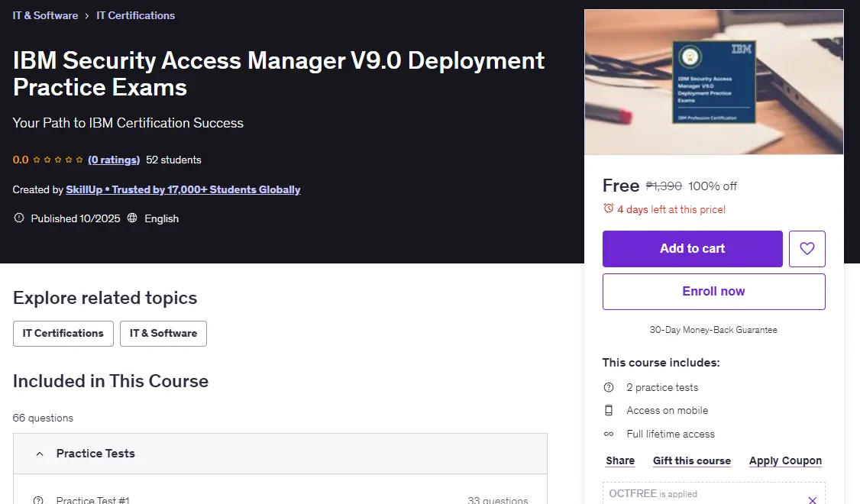Screen dimensions: 860x504
Task: Share this course
Action: pyautogui.click(x=620, y=460)
